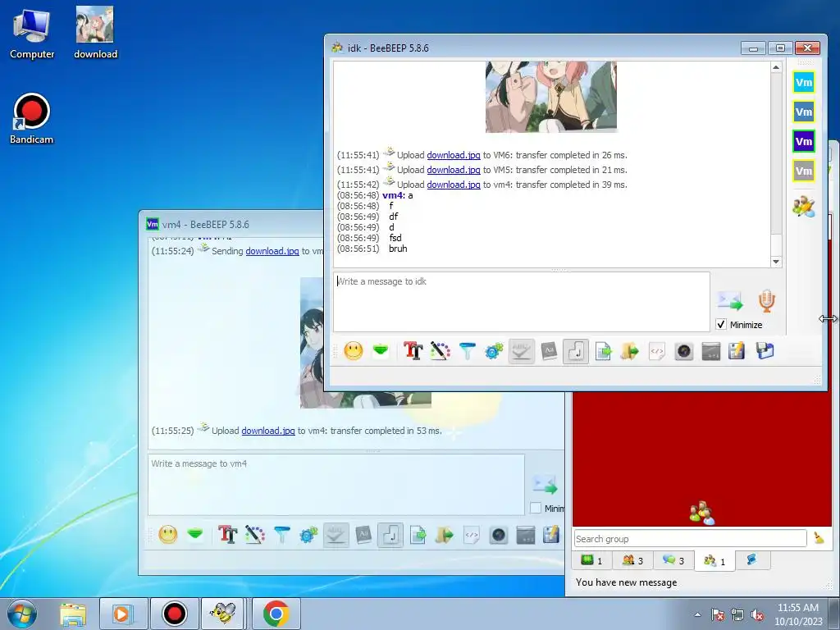Viewport: 840px width, 630px height.
Task: Click the print/save blue icon in idk chat
Action: click(x=765, y=351)
